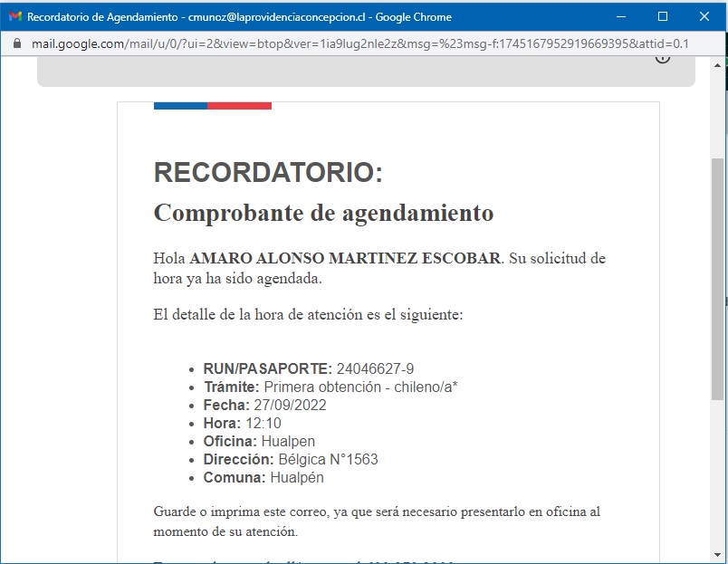
Task: Click the RECORDATORIO heading
Action: [268, 172]
